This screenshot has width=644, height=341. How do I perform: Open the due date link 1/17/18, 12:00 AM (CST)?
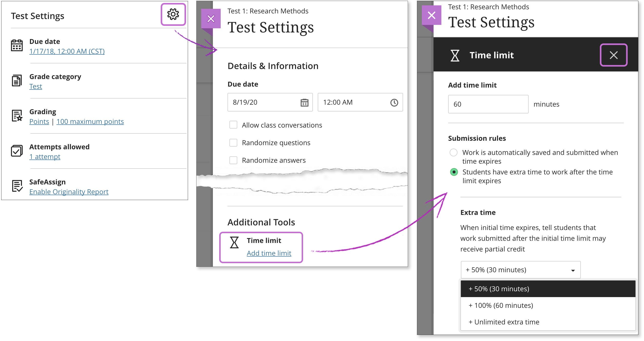[x=67, y=51]
